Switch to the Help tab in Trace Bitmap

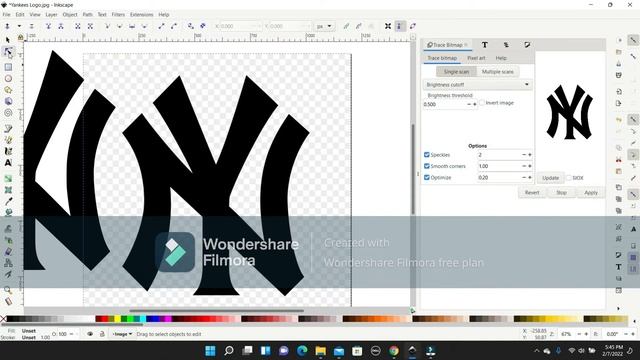[x=501, y=58]
